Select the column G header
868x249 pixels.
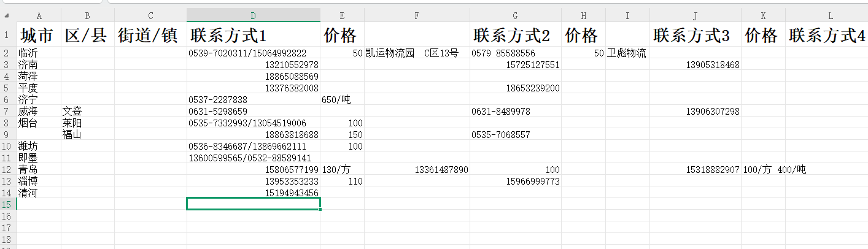[x=515, y=15]
